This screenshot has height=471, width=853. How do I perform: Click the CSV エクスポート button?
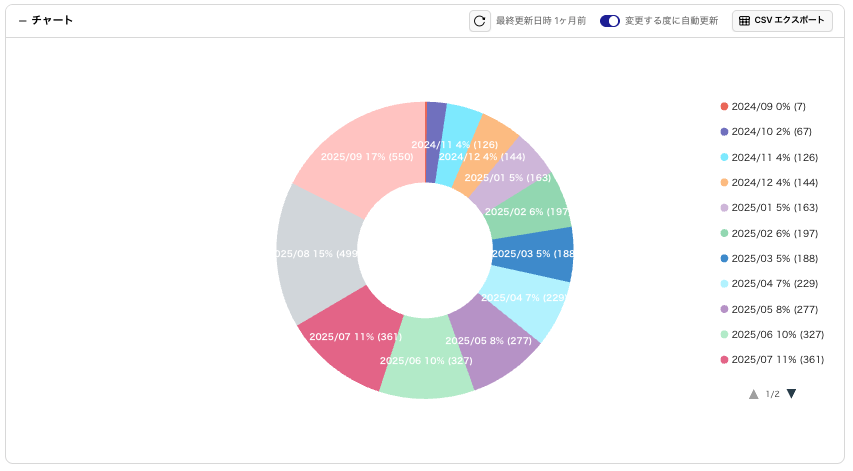click(782, 21)
